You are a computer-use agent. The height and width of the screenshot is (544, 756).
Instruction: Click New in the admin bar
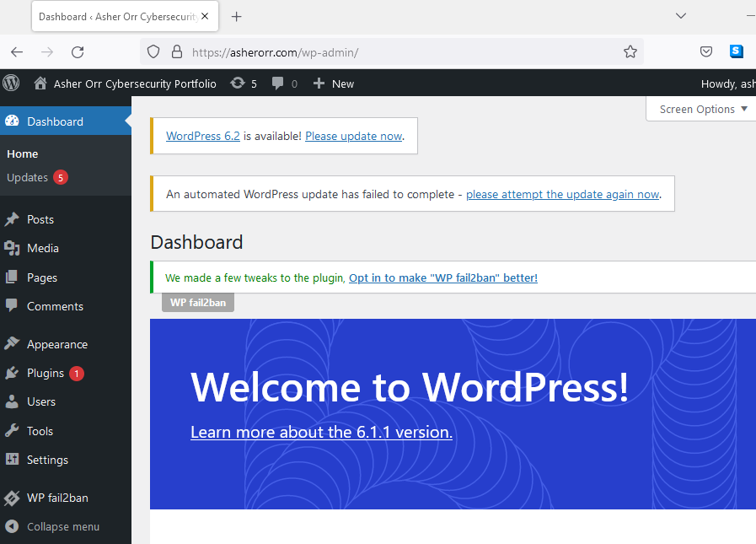(x=343, y=83)
